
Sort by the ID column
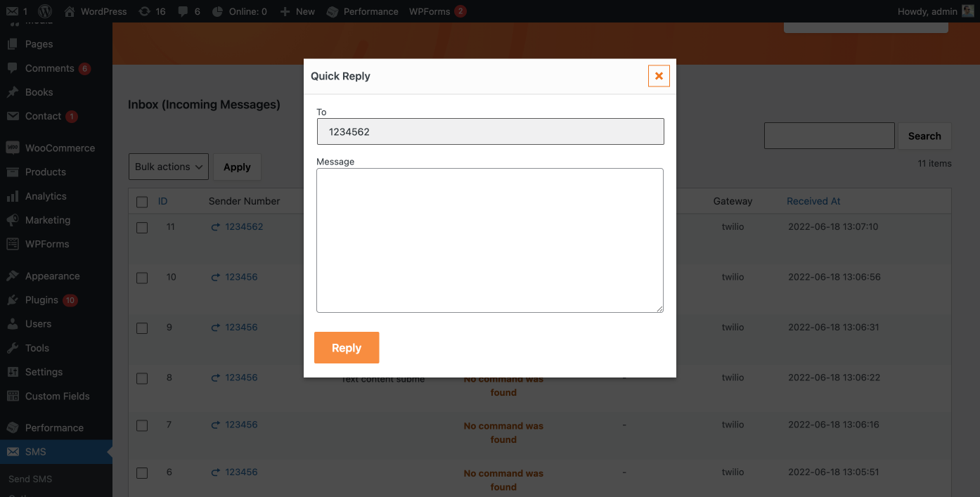162,201
